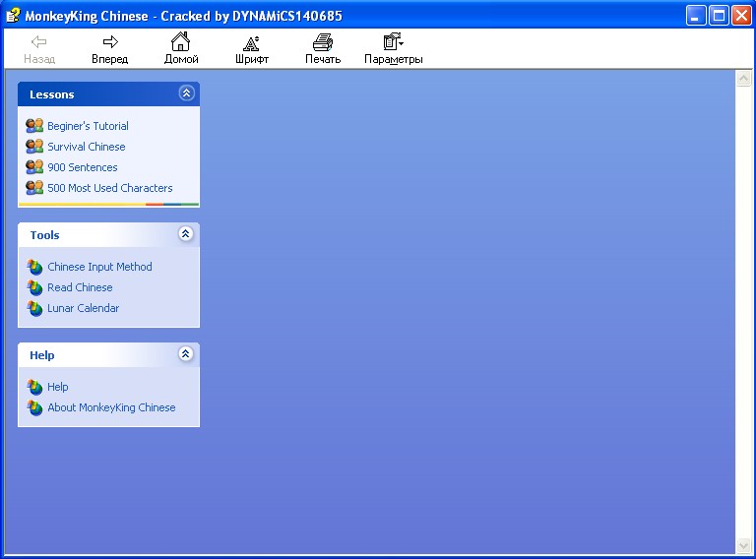The height and width of the screenshot is (559, 756).
Task: Open the 900 Sentences lesson
Action: pos(83,167)
